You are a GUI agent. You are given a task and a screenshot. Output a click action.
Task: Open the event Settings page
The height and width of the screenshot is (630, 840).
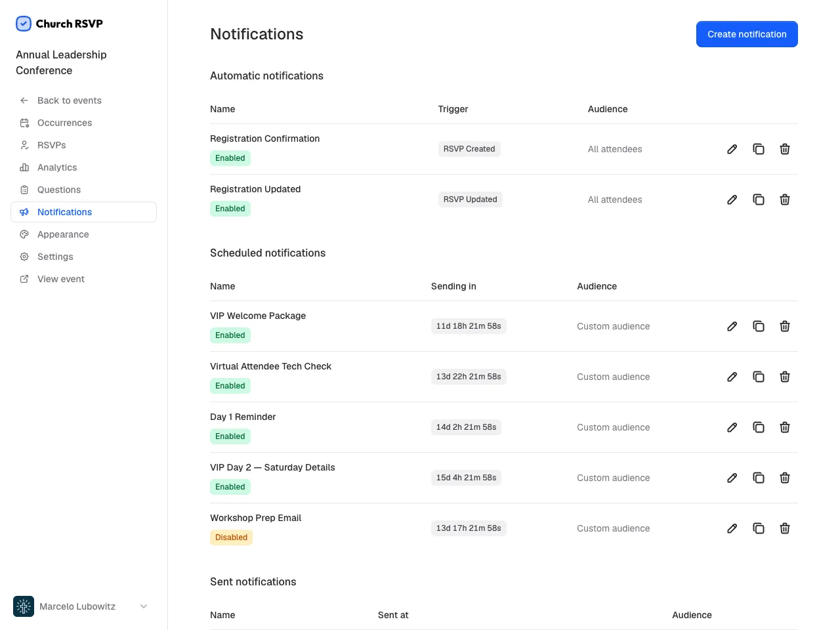[x=84, y=257]
